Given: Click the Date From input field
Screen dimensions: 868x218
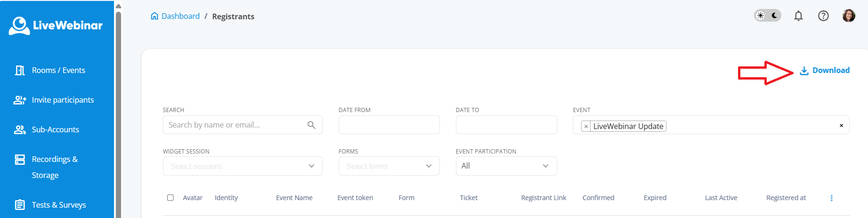Looking at the screenshot, I should (389, 125).
